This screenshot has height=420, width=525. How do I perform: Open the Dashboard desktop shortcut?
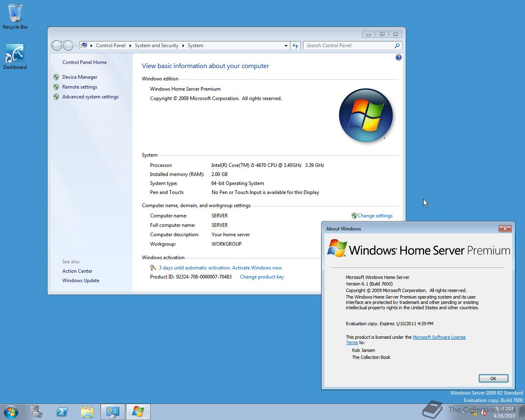coord(15,57)
